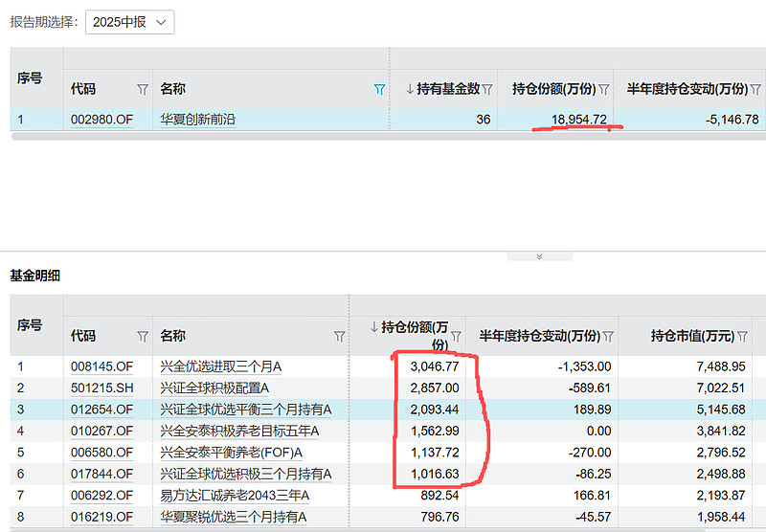766x532 pixels.
Task: Collapse panel with the double-chevron handle
Action: coord(539,256)
